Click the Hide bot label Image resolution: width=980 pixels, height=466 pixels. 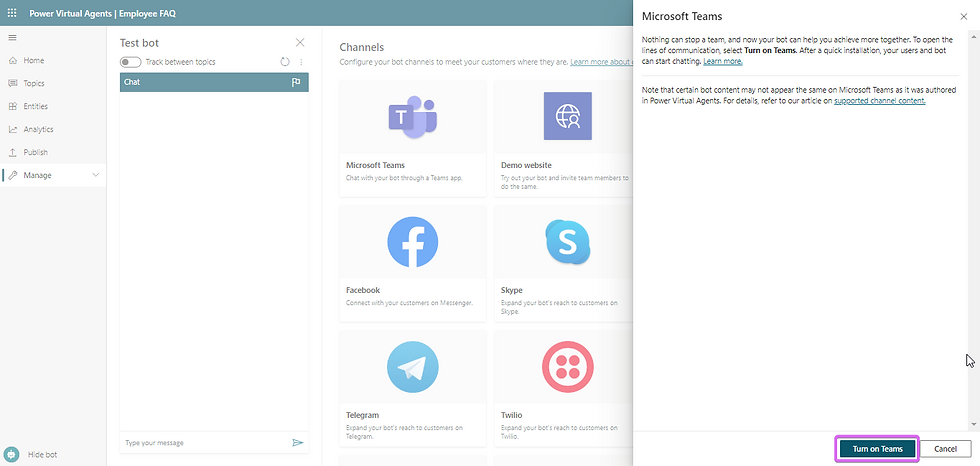point(42,455)
